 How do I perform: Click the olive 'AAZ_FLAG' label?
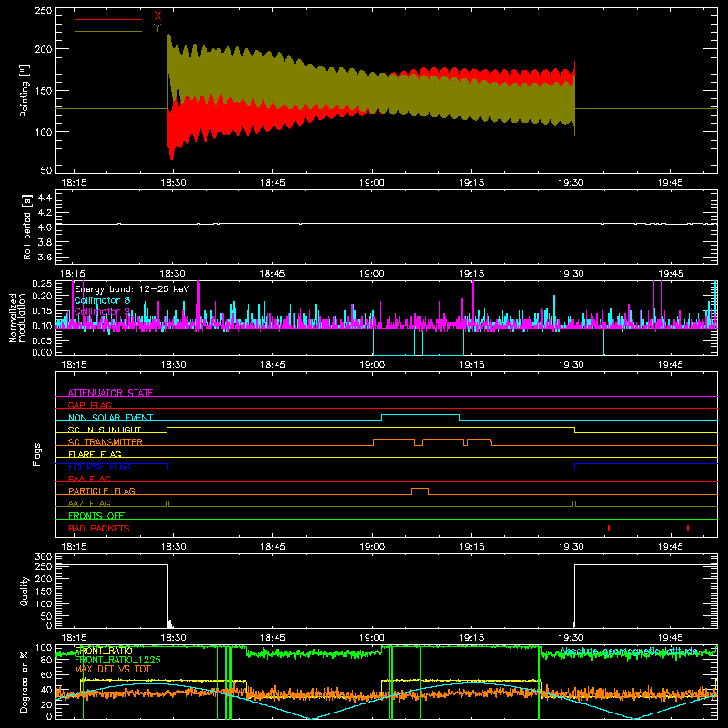pos(89,503)
